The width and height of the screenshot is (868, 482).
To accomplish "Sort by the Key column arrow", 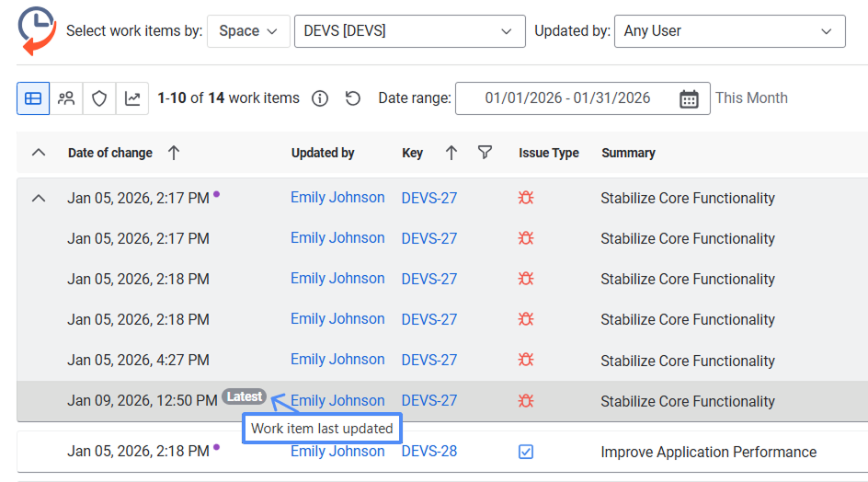I will (451, 153).
